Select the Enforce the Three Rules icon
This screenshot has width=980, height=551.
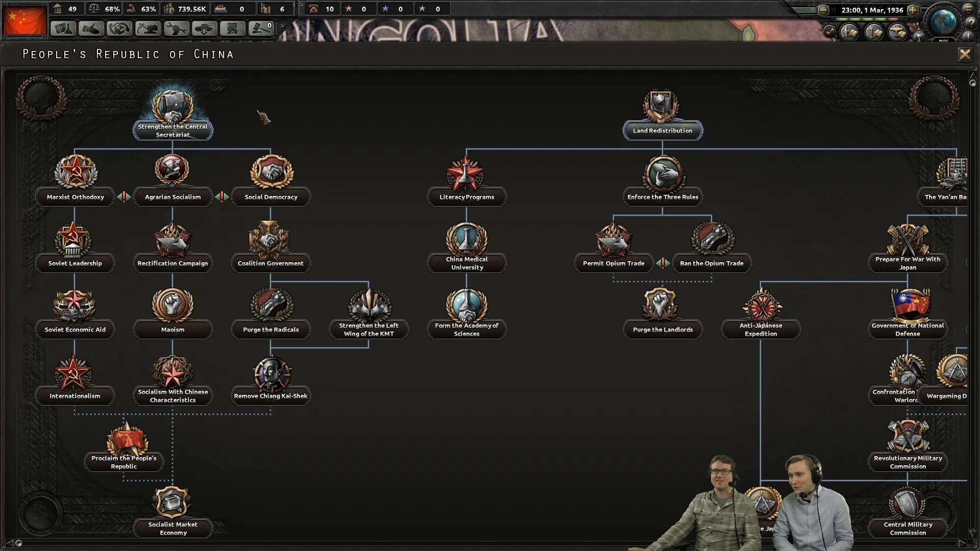pos(663,173)
